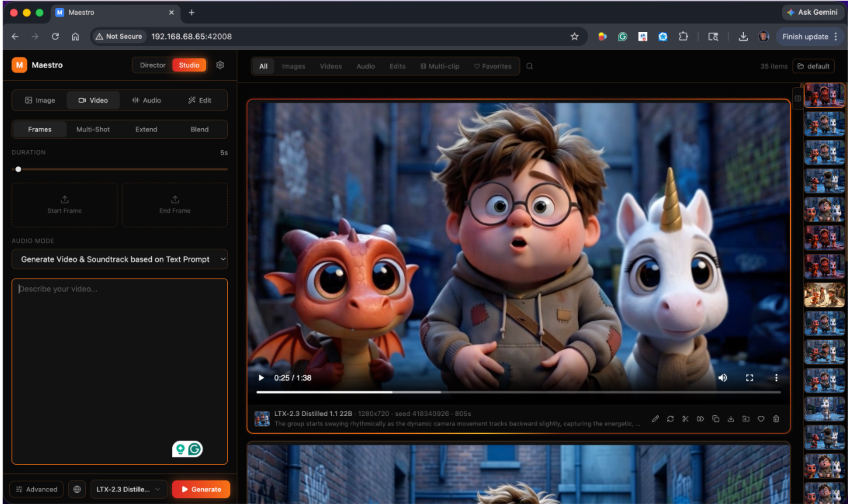Choose the Frames video sub-mode

point(40,129)
